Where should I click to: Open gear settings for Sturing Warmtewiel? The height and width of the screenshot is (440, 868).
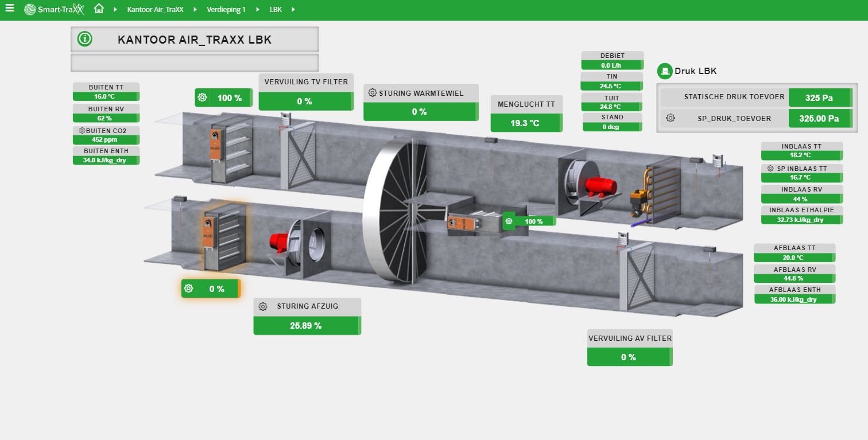tap(373, 93)
